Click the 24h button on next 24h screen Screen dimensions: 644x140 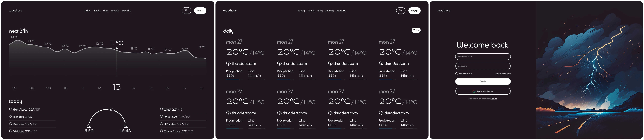click(x=187, y=10)
